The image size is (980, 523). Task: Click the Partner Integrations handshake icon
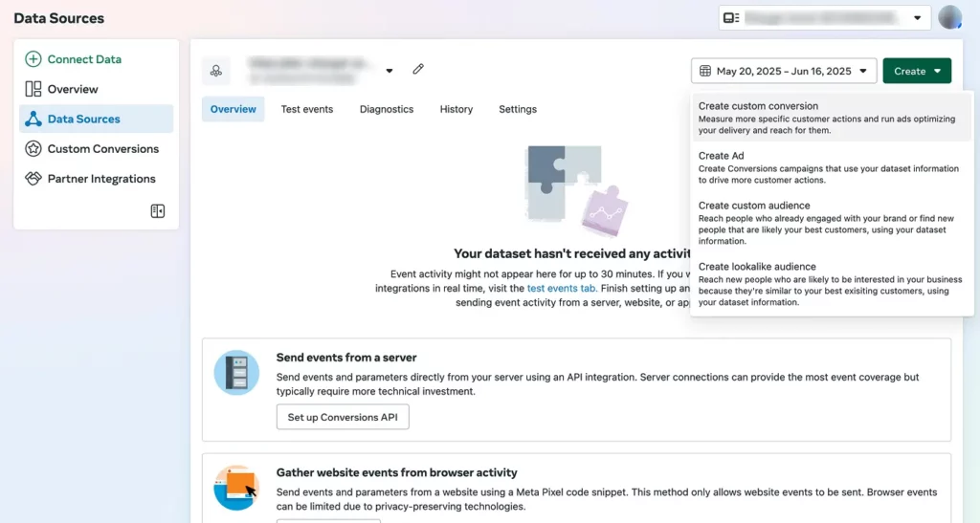(x=33, y=179)
